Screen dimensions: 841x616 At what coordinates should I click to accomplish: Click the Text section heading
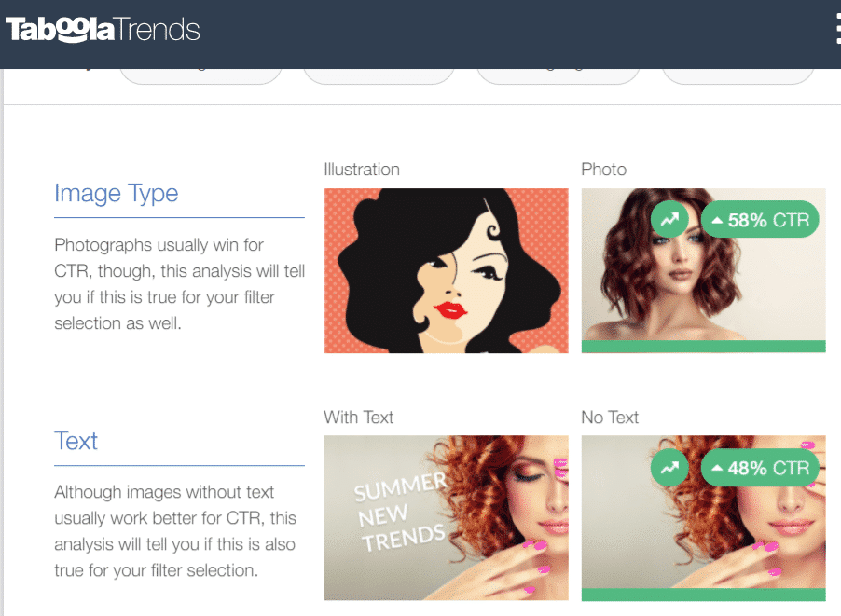[76, 441]
